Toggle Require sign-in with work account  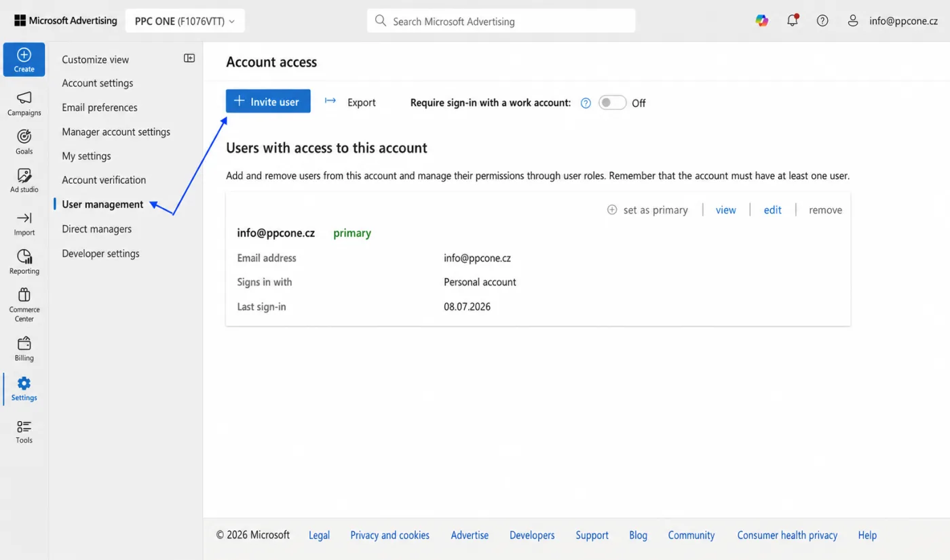coord(612,102)
